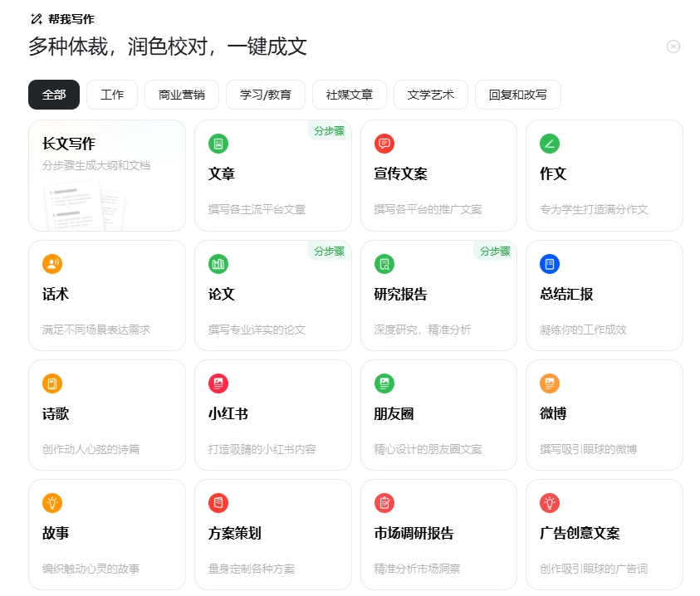Select the 朋友圈 Moments post icon
Viewport: 700px width, 596px height.
click(x=384, y=383)
